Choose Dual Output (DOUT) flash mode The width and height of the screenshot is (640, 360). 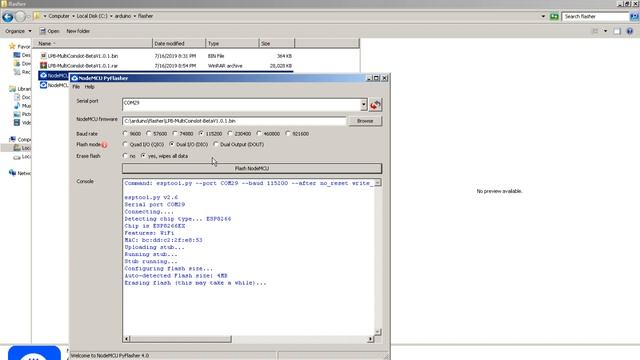(x=216, y=144)
